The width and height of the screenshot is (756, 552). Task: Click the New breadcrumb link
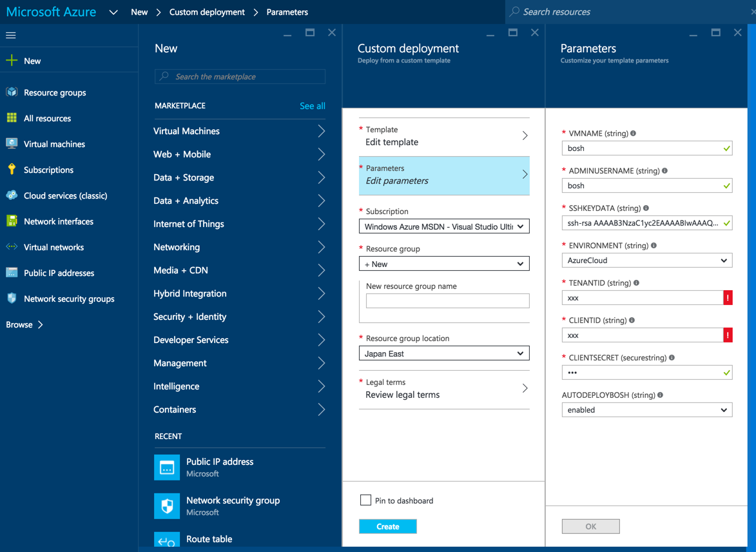click(x=139, y=12)
